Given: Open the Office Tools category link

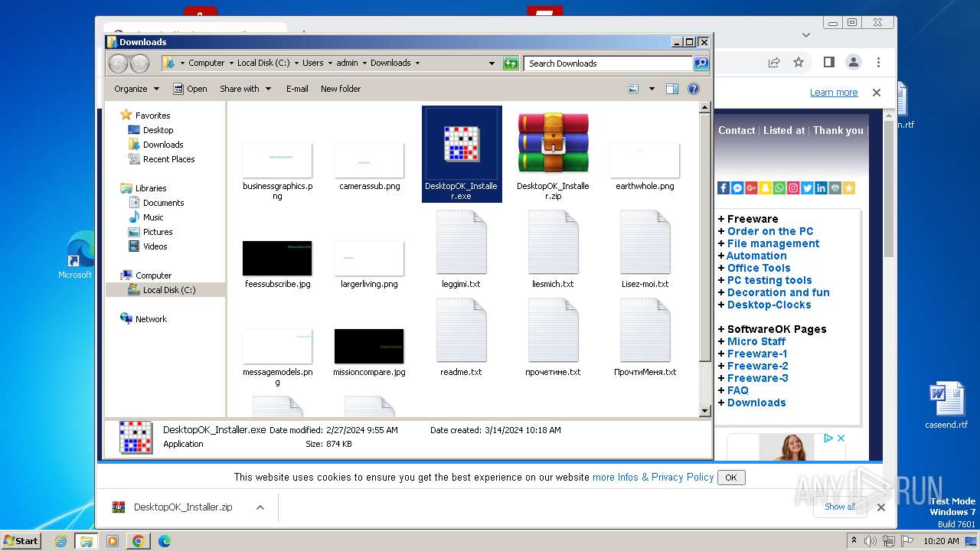Looking at the screenshot, I should click(759, 268).
